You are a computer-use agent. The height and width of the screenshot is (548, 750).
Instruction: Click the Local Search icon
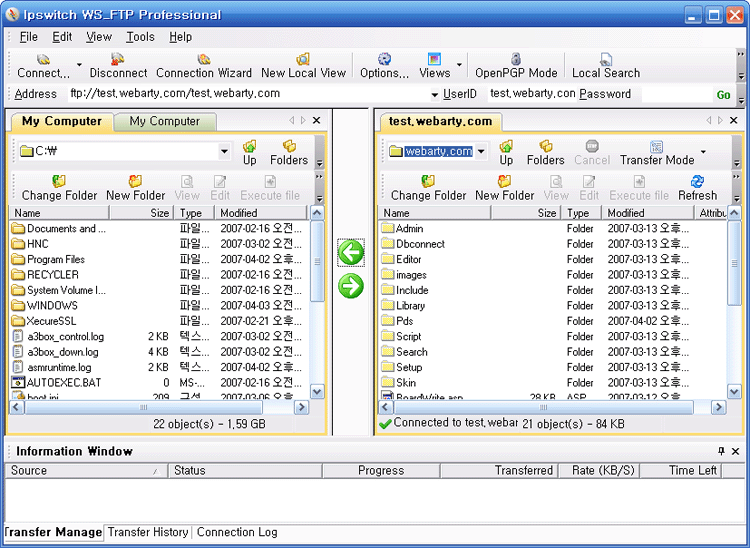(606, 60)
